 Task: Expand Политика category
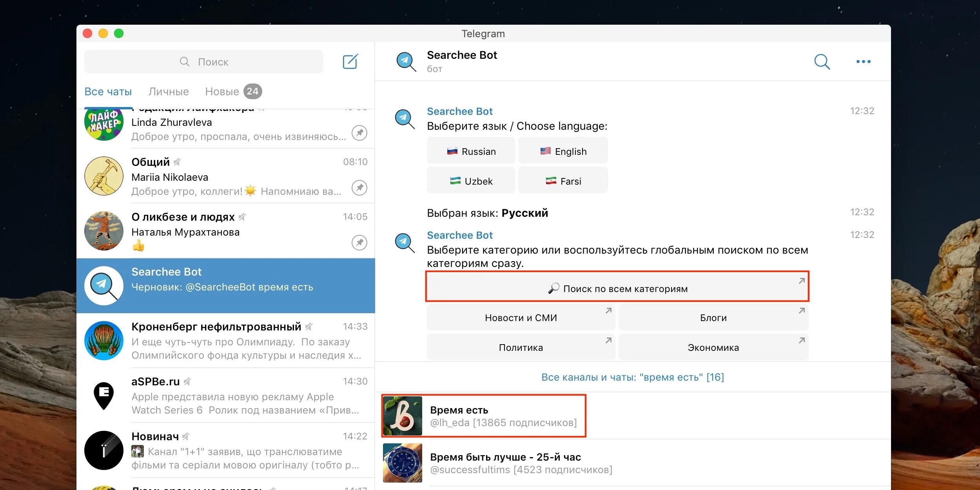click(519, 346)
